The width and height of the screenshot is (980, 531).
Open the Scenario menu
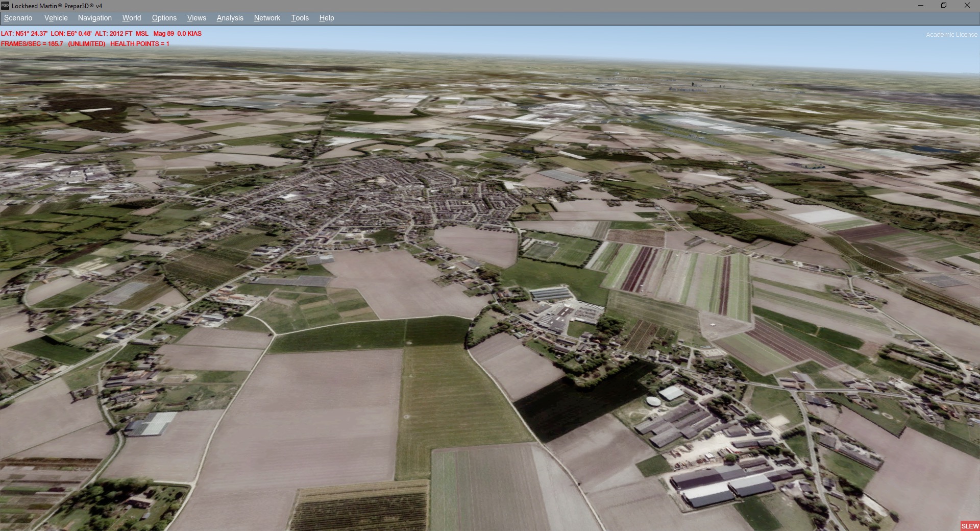(18, 18)
